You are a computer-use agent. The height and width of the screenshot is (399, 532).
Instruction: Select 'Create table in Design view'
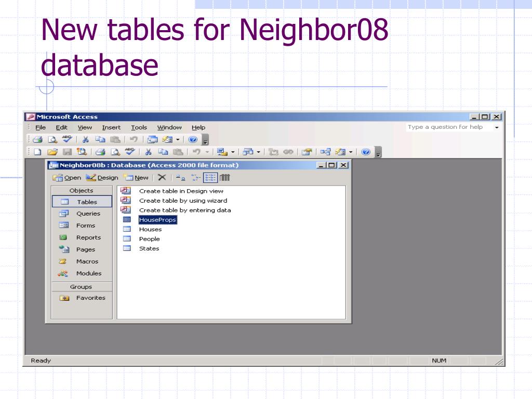[x=181, y=191]
